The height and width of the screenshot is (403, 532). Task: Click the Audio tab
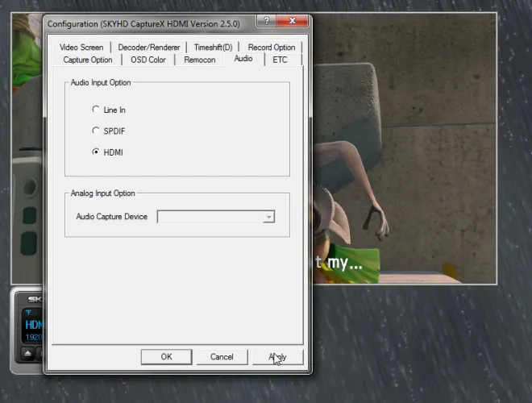(243, 59)
